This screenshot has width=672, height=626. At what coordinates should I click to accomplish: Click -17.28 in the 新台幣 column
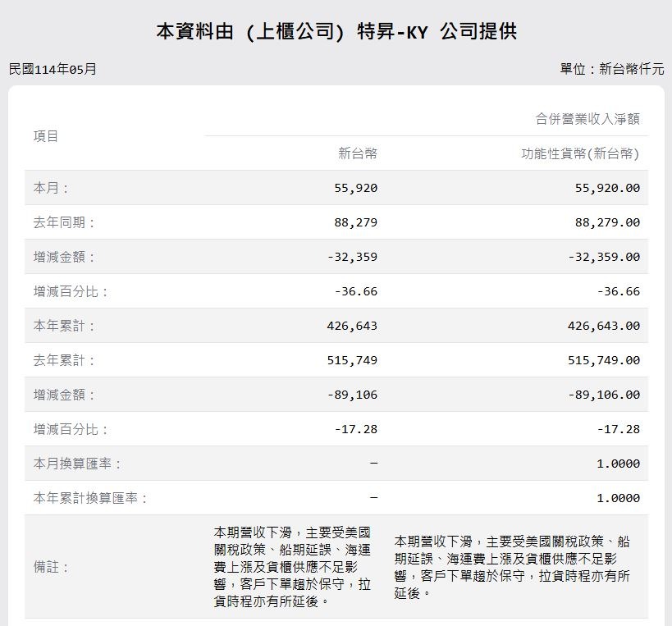click(356, 429)
